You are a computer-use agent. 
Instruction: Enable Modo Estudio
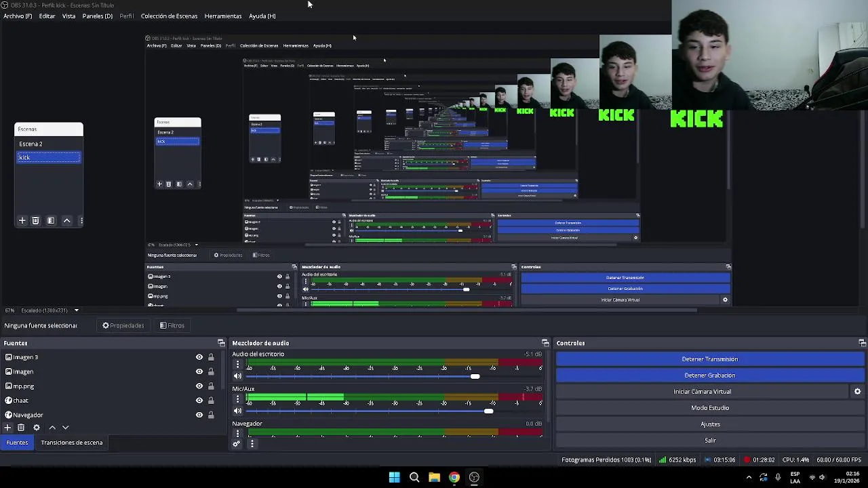pyautogui.click(x=710, y=408)
